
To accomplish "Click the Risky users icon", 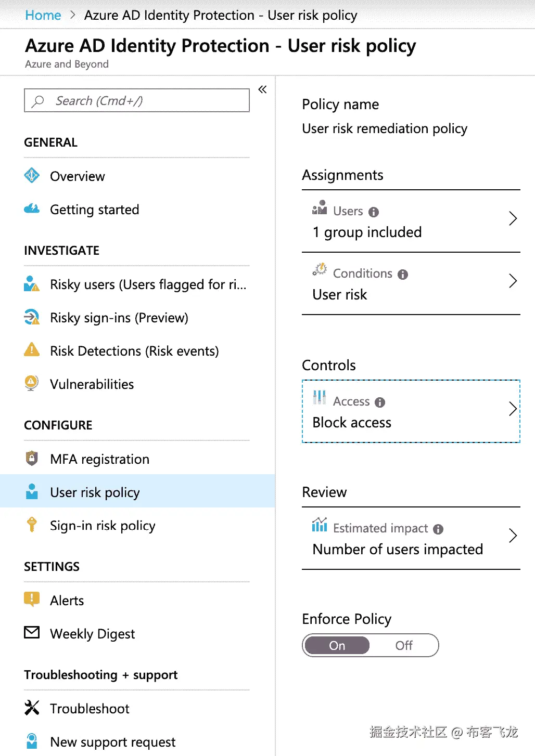I will (x=32, y=284).
